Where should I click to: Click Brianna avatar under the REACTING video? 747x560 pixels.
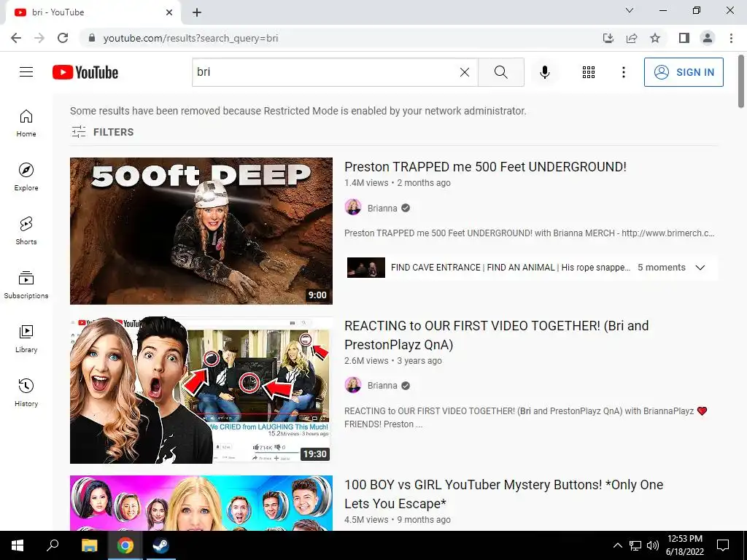[x=353, y=385]
